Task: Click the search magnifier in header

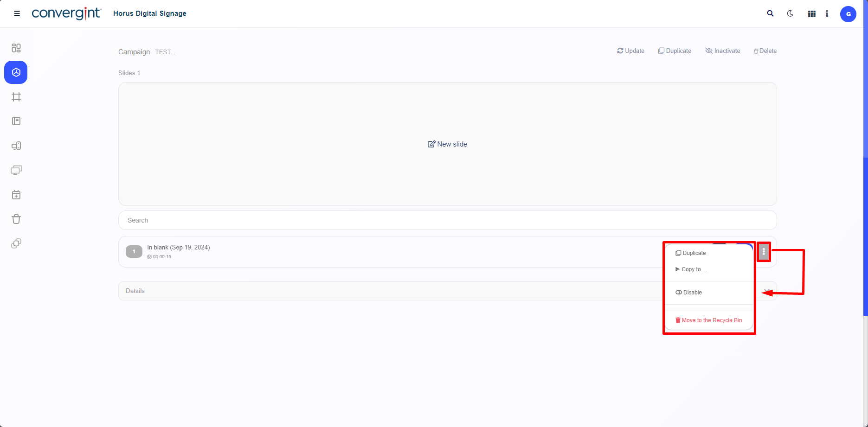Action: pos(770,13)
